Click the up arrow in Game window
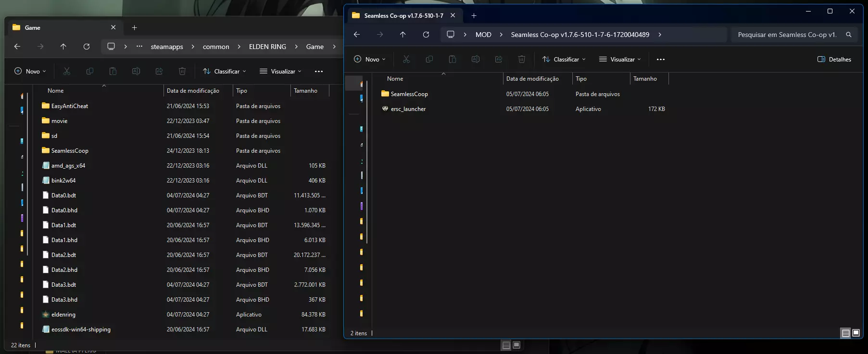 click(63, 47)
